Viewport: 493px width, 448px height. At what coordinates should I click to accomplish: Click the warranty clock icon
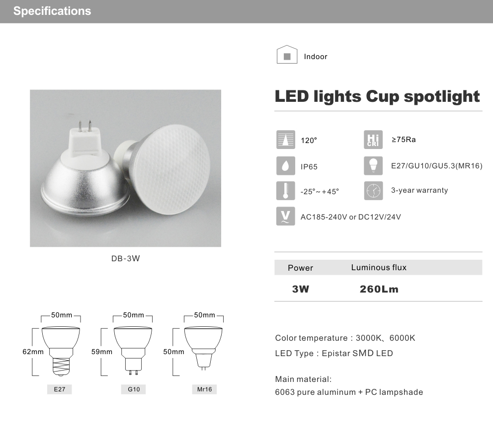pyautogui.click(x=373, y=191)
